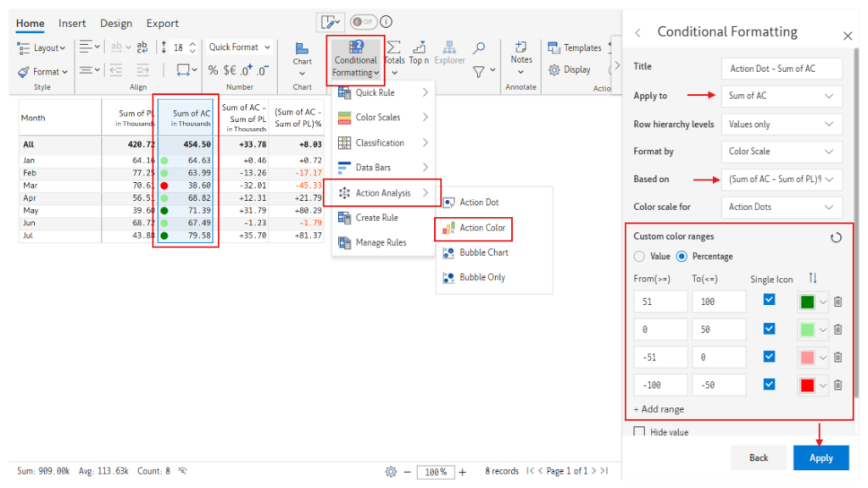
Task: Open the Quick Format dropdown
Action: [239, 47]
